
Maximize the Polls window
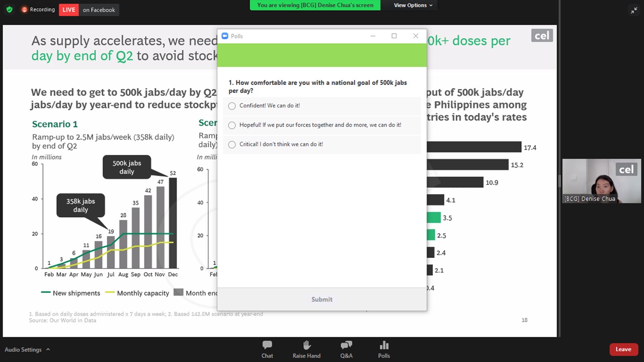pyautogui.click(x=394, y=36)
